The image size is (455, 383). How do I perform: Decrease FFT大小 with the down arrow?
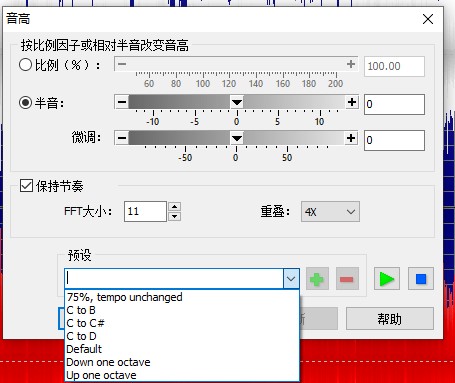[175, 216]
